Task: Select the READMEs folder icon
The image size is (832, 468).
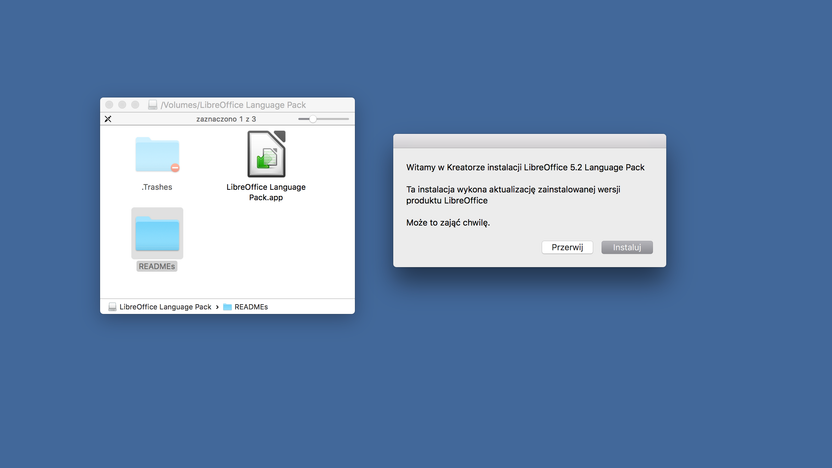Action: [157, 233]
